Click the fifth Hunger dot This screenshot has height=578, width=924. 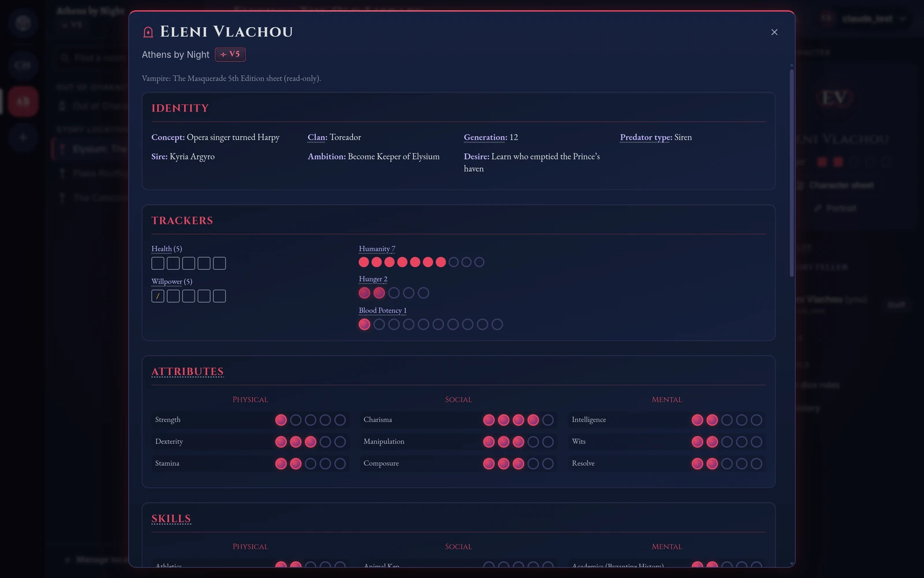click(x=423, y=292)
